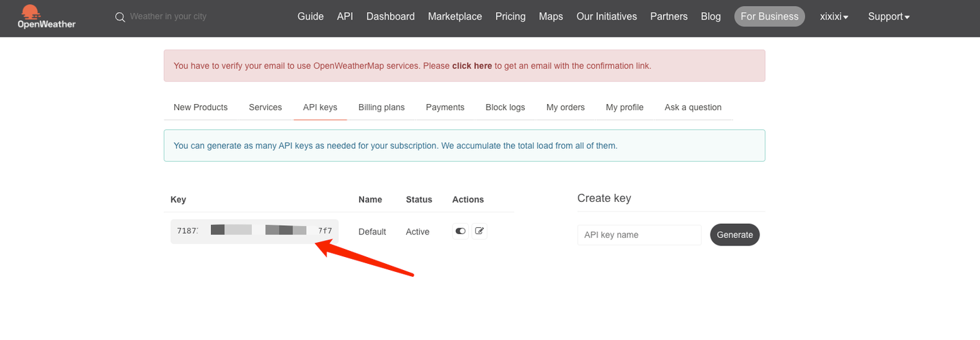Screen dimensions: 980x340
Task: Click the Name column header
Action: (x=370, y=200)
